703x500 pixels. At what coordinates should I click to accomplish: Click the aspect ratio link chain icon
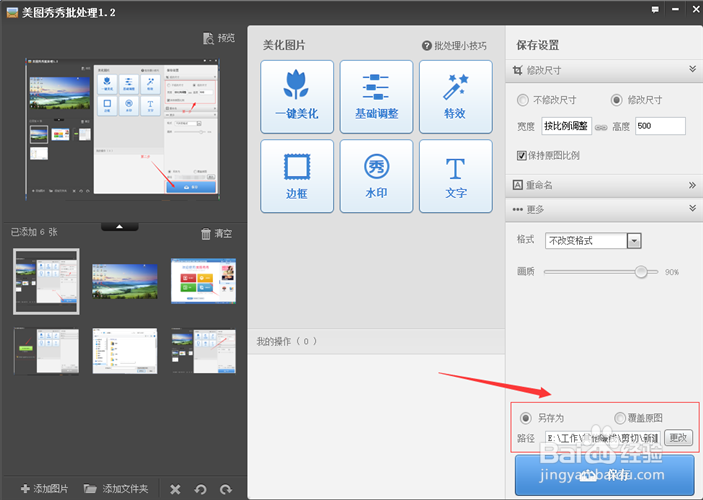(601, 127)
